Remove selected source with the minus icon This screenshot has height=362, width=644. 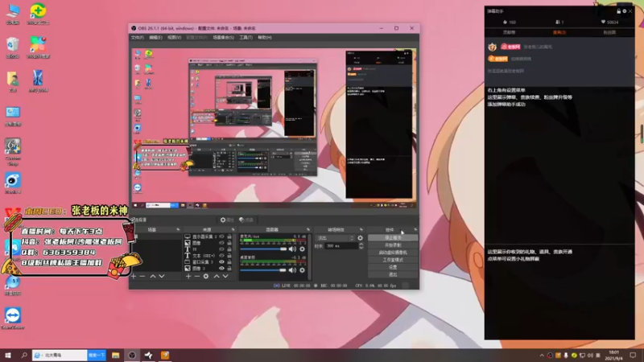pyautogui.click(x=197, y=277)
